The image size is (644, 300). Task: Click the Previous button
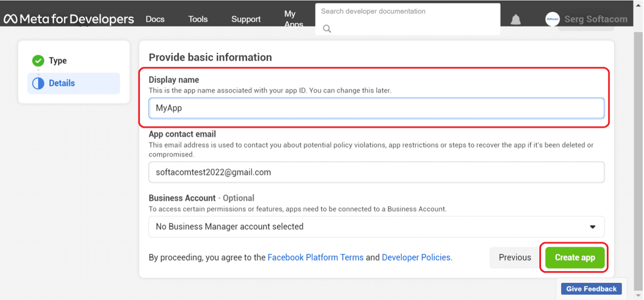[x=515, y=257]
